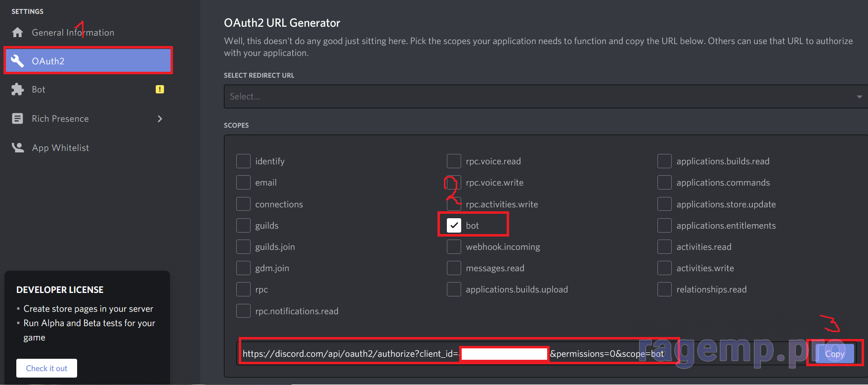The image size is (868, 385).
Task: Tick the applications.store.update checkbox
Action: pos(664,204)
